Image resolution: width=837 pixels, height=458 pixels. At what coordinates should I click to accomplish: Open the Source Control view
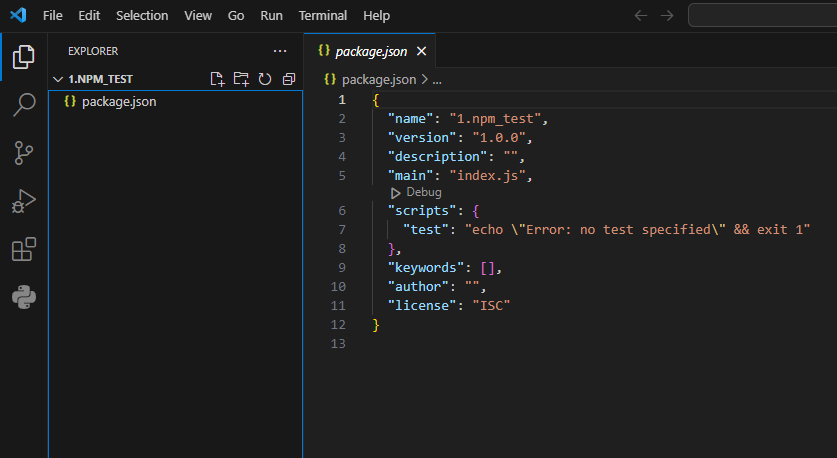click(24, 153)
